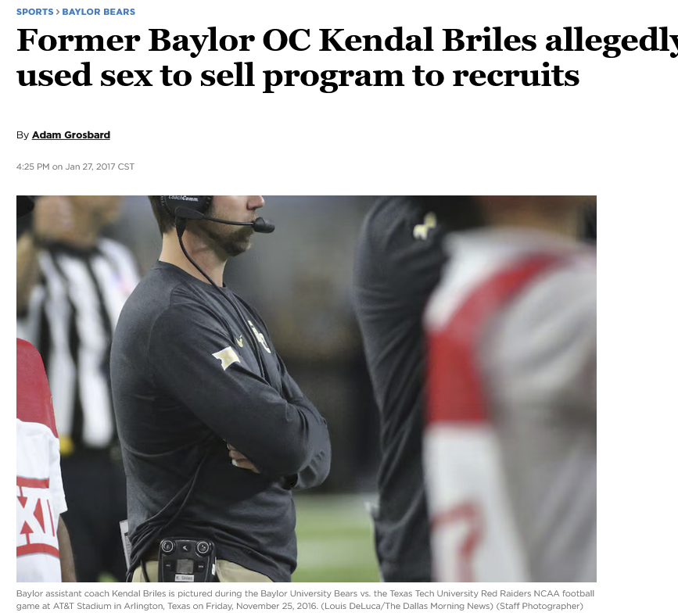
Task: Open author Adam Grosbard's page
Action: 71,135
